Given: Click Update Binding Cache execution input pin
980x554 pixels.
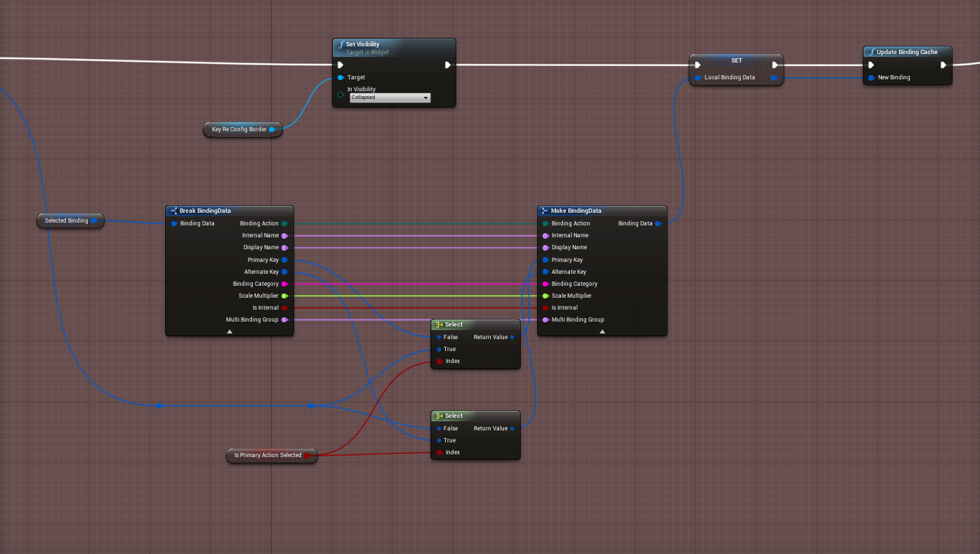Looking at the screenshot, I should [x=871, y=65].
